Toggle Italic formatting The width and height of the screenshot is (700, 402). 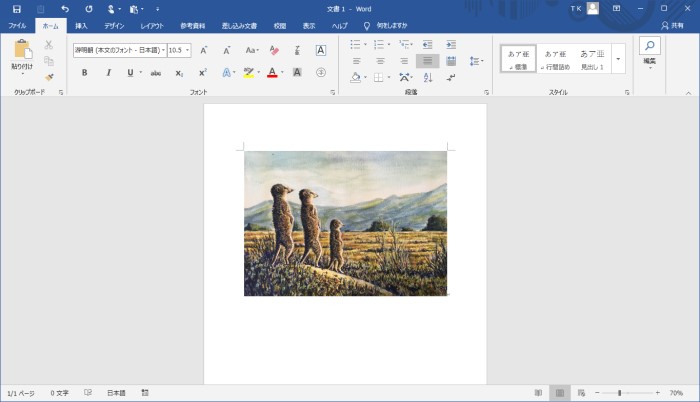point(107,72)
